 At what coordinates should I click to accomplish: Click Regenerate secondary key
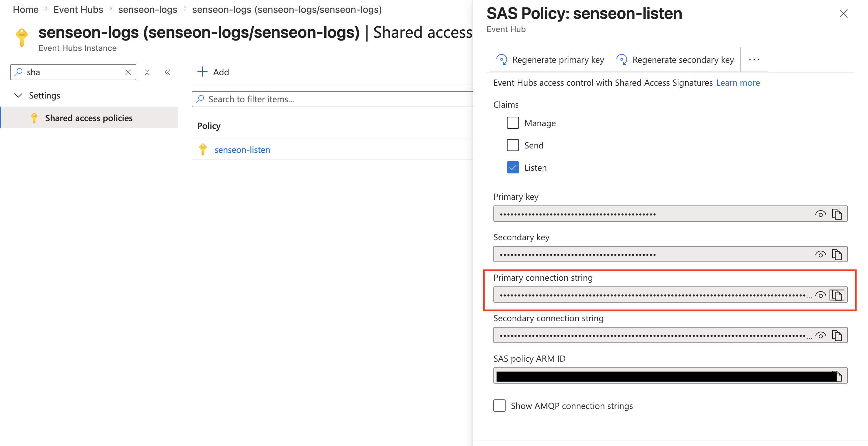coord(675,60)
